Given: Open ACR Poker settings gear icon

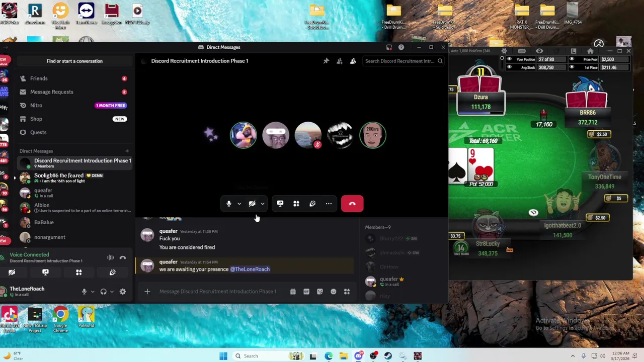Looking at the screenshot, I should tap(504, 51).
